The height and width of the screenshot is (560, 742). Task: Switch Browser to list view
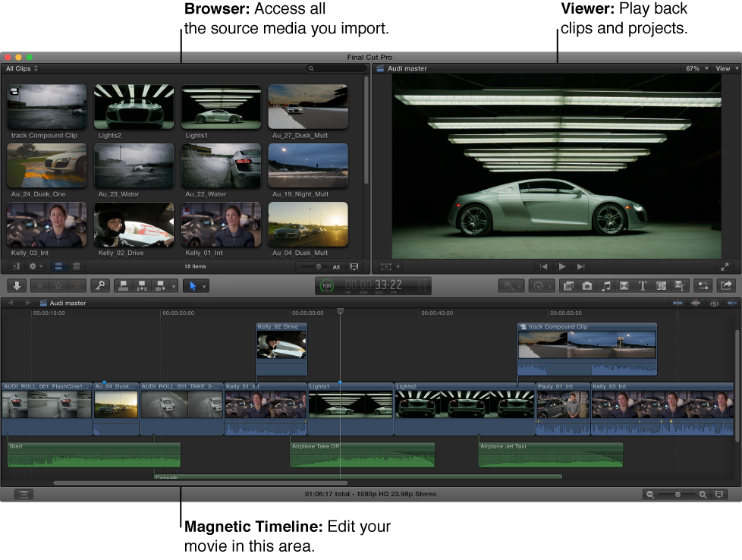[76, 266]
